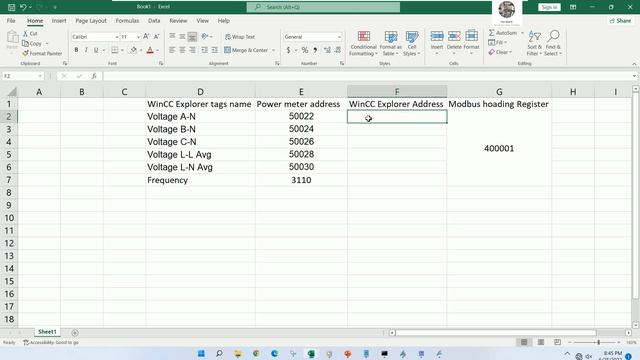
Task: Open the Fill dropdown
Action: [x=498, y=42]
